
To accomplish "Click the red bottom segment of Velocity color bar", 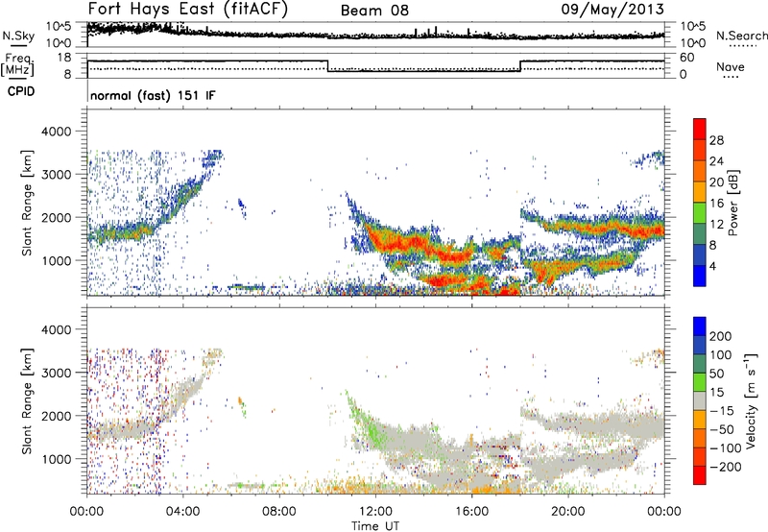I will 700,474.
